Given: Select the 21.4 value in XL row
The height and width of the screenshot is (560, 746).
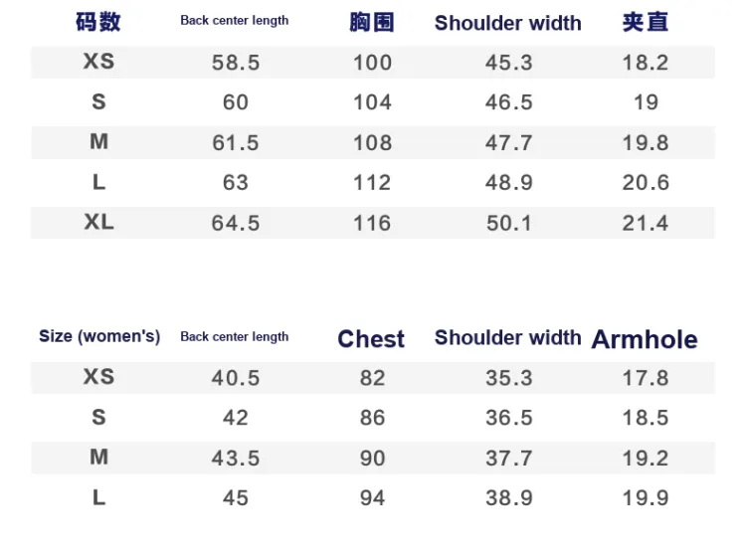Looking at the screenshot, I should [646, 223].
